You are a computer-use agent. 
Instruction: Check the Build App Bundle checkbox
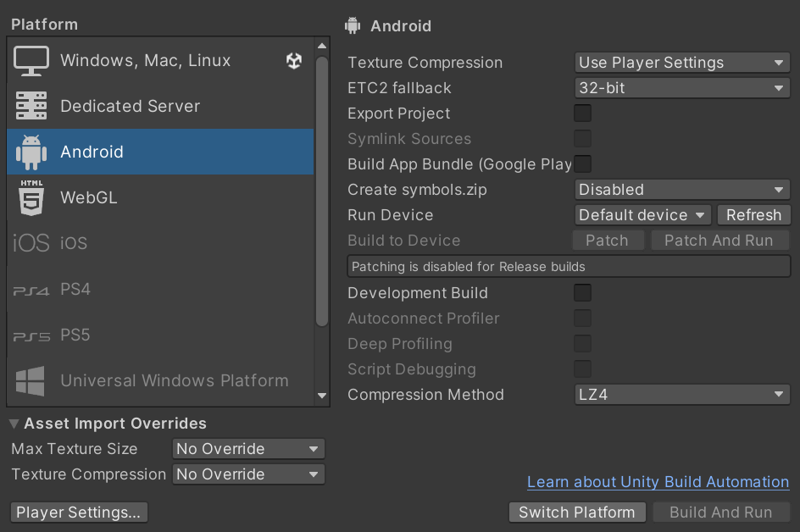point(582,164)
